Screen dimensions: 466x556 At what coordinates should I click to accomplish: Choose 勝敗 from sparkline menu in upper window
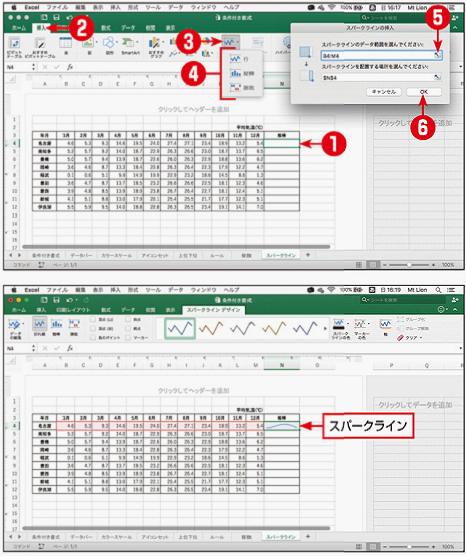(242, 87)
